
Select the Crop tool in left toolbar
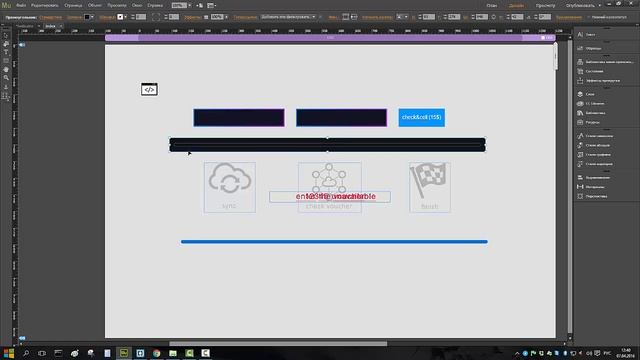pyautogui.click(x=6, y=44)
